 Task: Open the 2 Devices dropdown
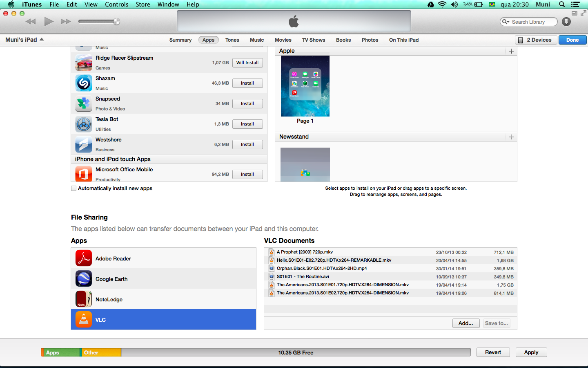(536, 40)
